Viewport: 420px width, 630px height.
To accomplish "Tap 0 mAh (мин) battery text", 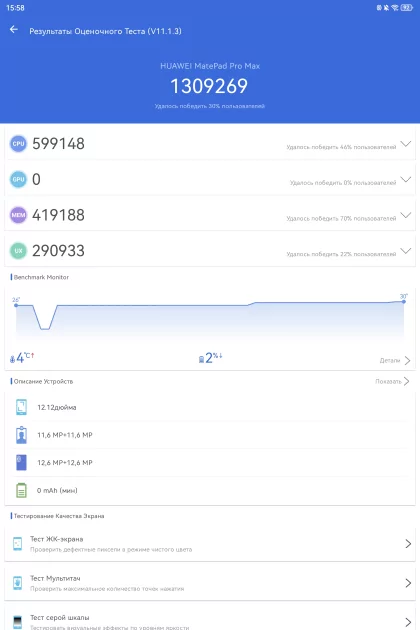I will click(x=57, y=491).
